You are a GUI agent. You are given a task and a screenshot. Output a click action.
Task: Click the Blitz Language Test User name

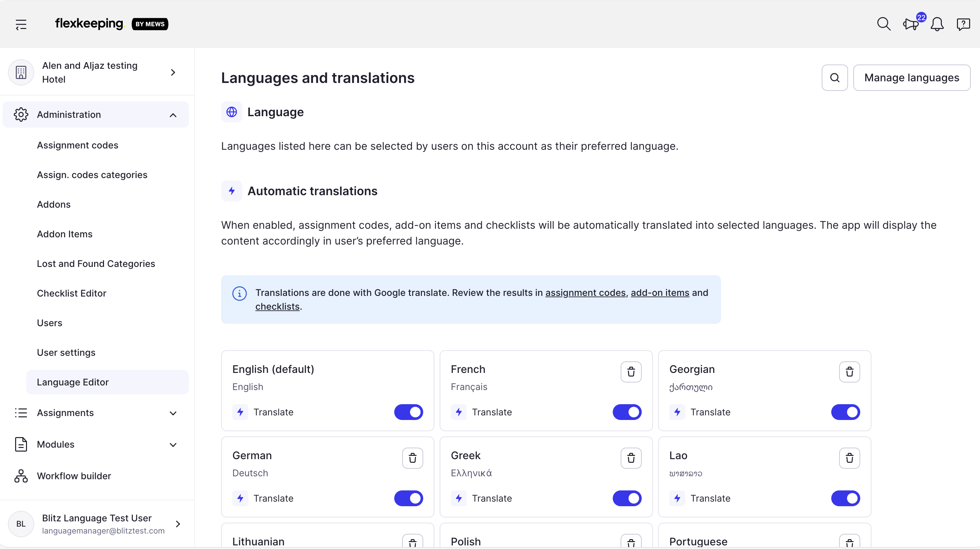pyautogui.click(x=97, y=518)
